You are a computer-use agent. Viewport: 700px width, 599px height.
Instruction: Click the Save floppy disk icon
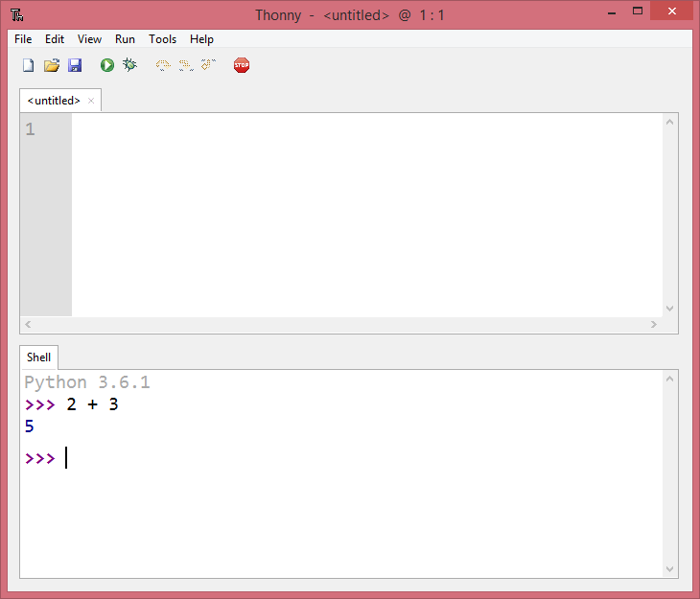[75, 65]
